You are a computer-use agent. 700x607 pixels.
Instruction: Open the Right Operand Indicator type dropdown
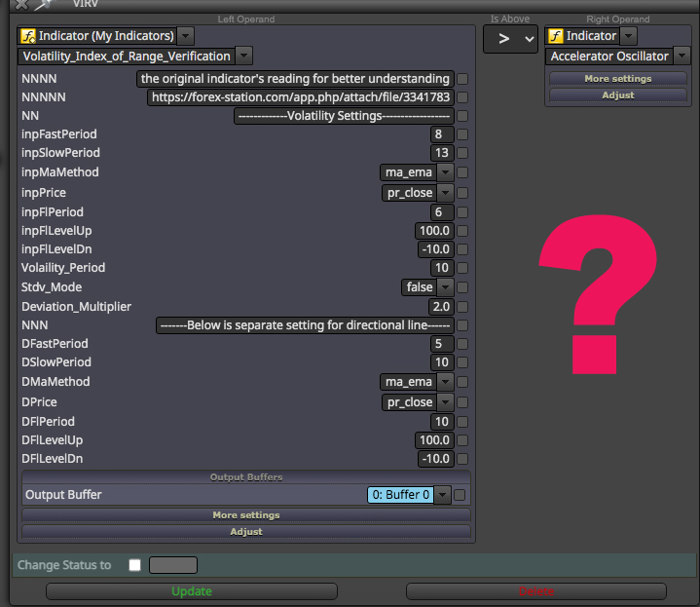(x=628, y=36)
